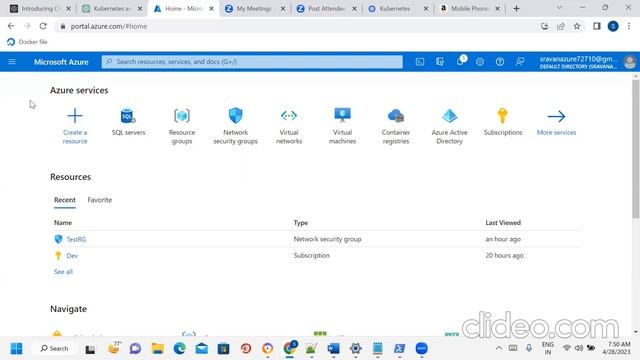Launch Azure Cloud Shell icon

tap(420, 62)
